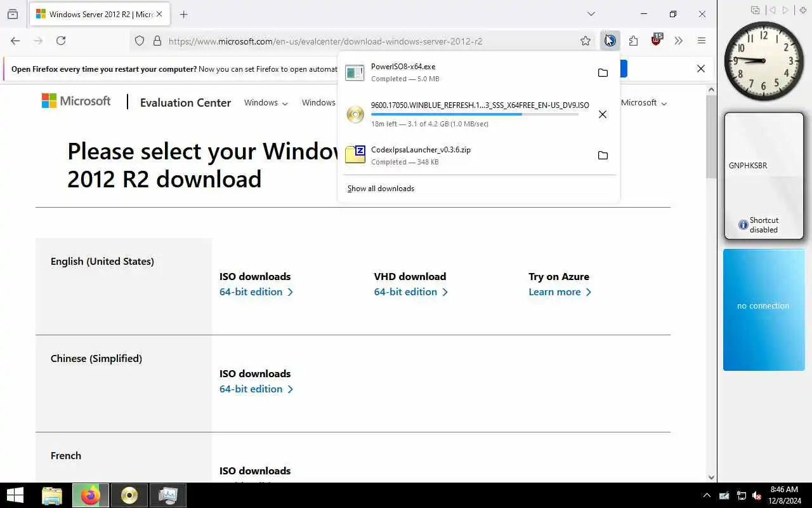Click the ISO download progress bar
This screenshot has width=812, height=508.
pos(475,114)
